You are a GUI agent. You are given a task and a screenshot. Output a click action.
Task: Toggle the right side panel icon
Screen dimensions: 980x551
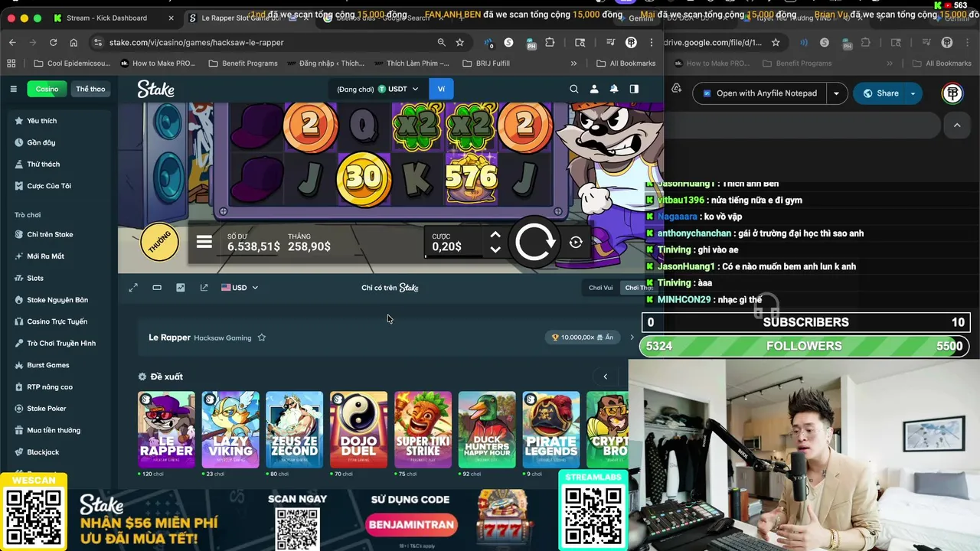click(634, 89)
